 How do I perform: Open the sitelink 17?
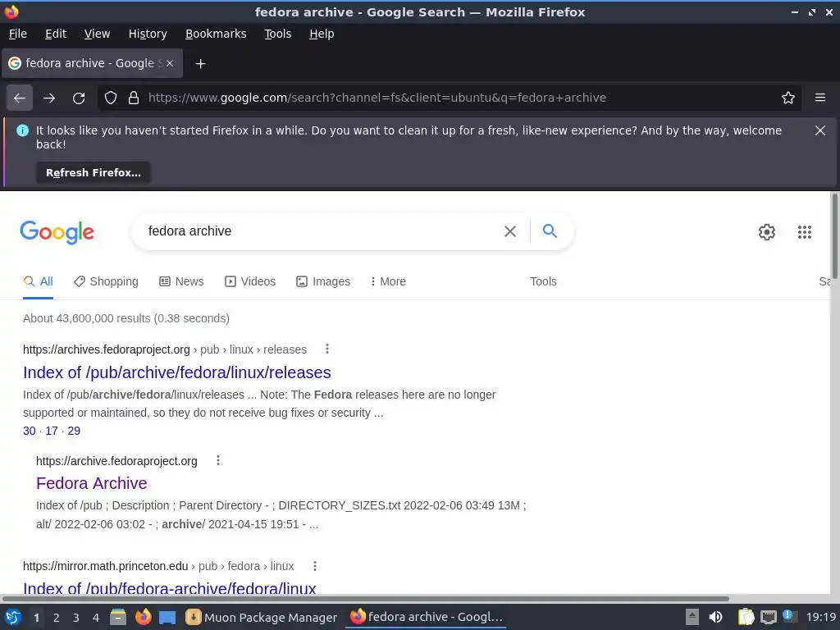pos(52,431)
